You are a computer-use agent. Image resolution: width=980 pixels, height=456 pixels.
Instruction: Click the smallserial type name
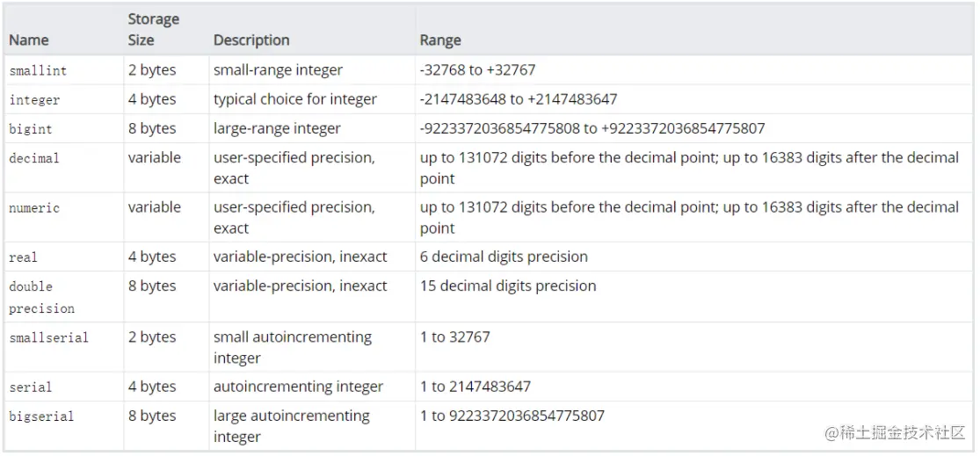pos(49,337)
